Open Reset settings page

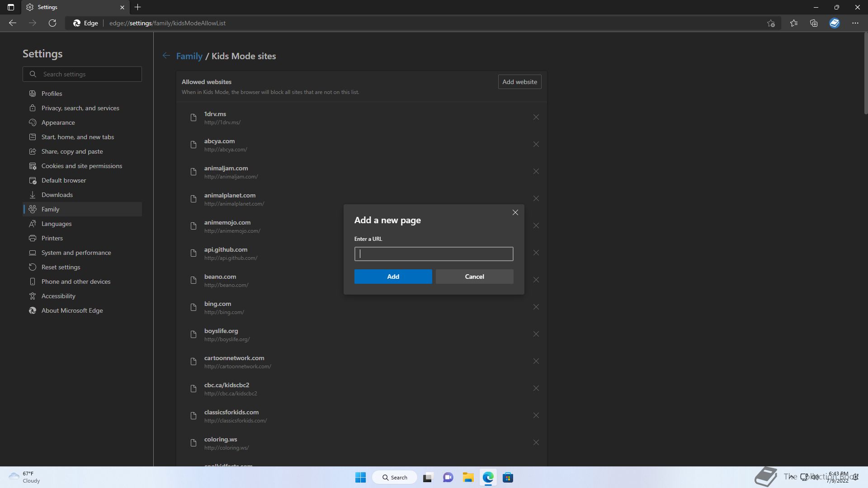[x=82, y=267]
